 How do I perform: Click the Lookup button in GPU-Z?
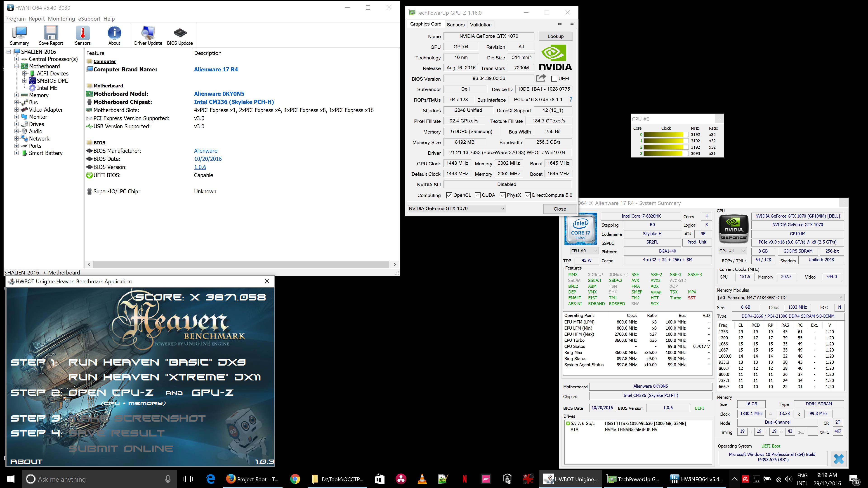[x=556, y=36]
